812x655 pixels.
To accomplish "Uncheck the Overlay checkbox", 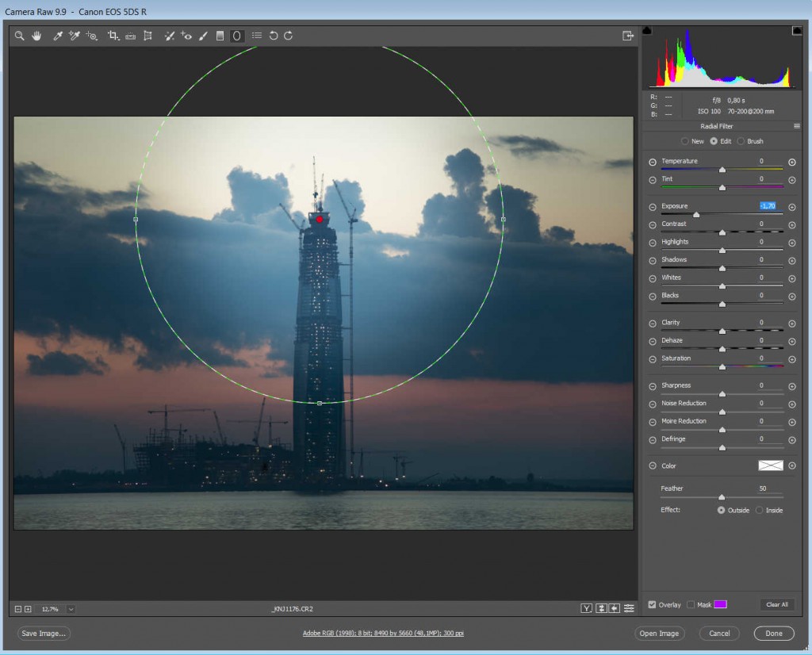I will 652,604.
